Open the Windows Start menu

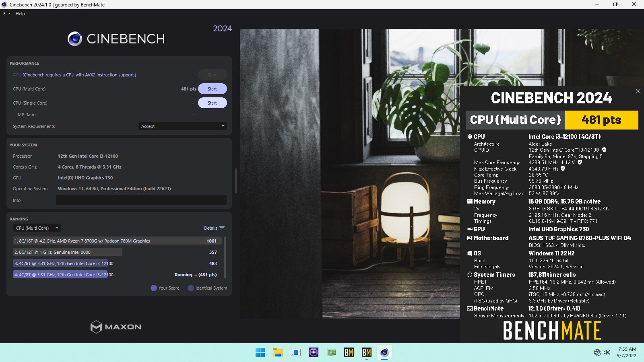260,352
